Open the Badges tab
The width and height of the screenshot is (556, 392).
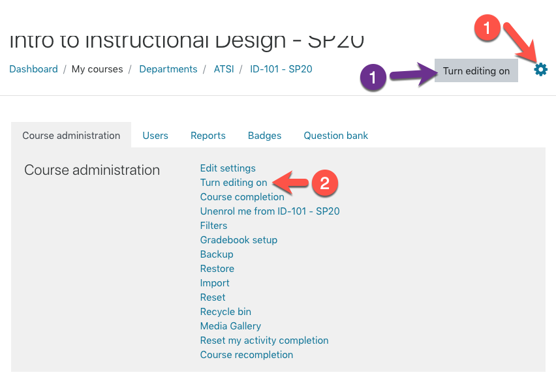pos(264,136)
